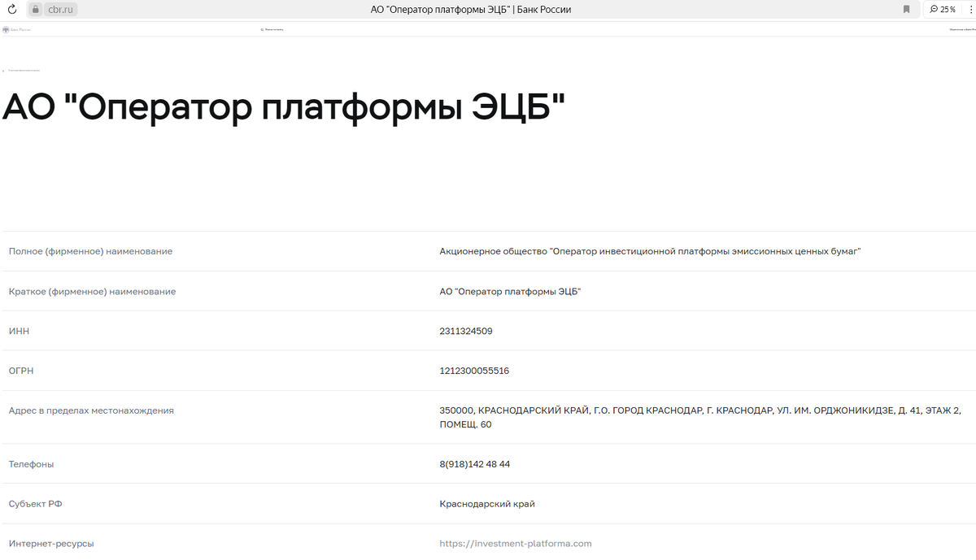Screen dimensions: 976x560
Task: Open the 'Поиск по сайту' search
Action: point(271,29)
